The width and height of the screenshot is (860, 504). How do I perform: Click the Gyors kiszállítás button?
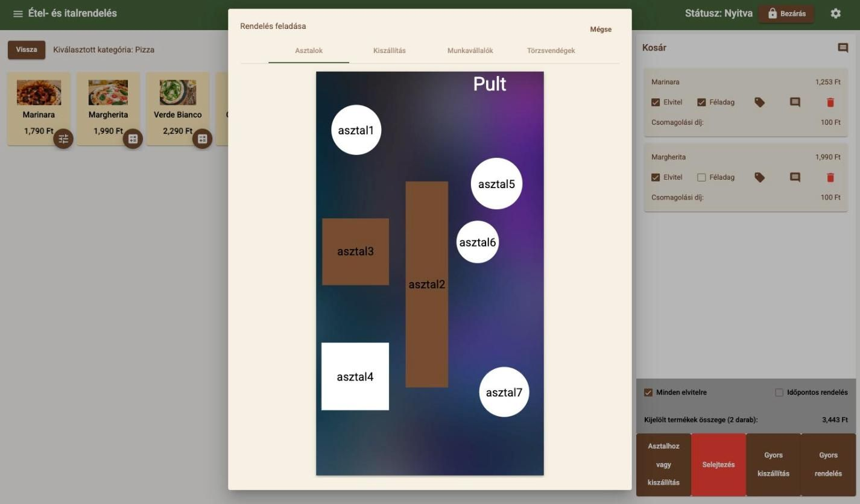pyautogui.click(x=773, y=465)
